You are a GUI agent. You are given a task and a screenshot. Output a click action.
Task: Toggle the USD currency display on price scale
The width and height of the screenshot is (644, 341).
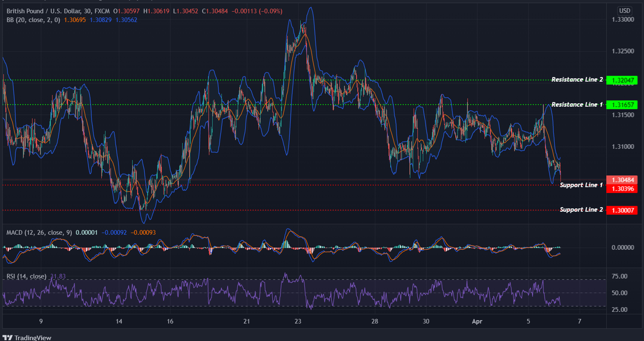[625, 11]
